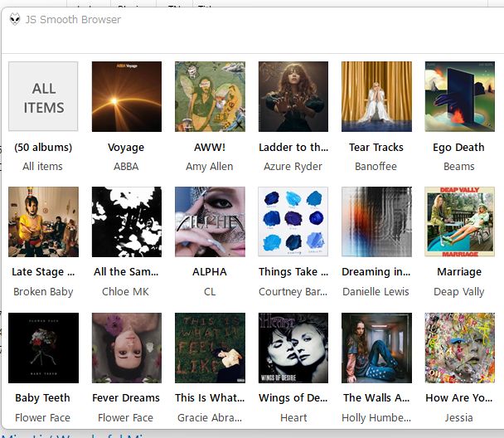Select the Dreaming in... album artwork

tap(376, 221)
